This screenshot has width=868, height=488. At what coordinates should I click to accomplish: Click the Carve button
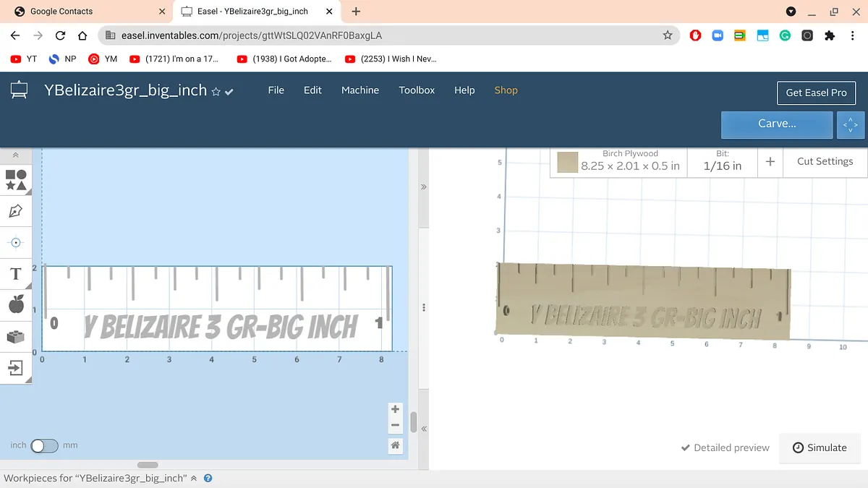(777, 124)
